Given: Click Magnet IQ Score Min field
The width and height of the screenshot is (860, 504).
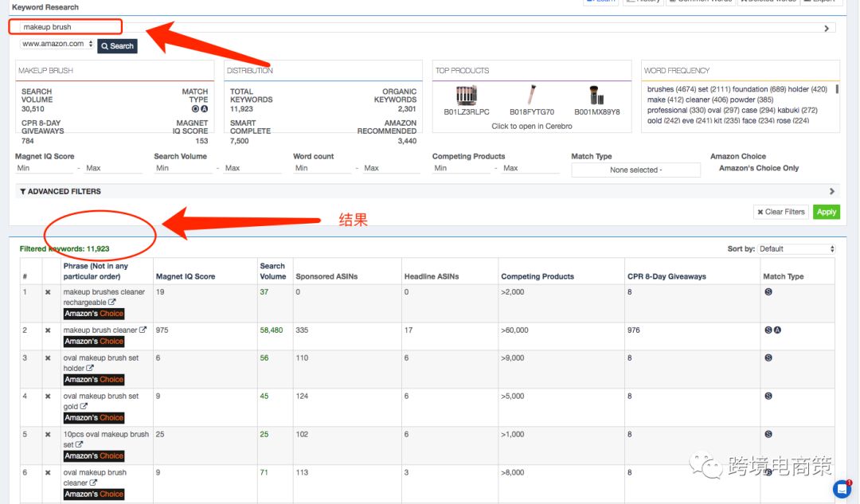Looking at the screenshot, I should 44,168.
